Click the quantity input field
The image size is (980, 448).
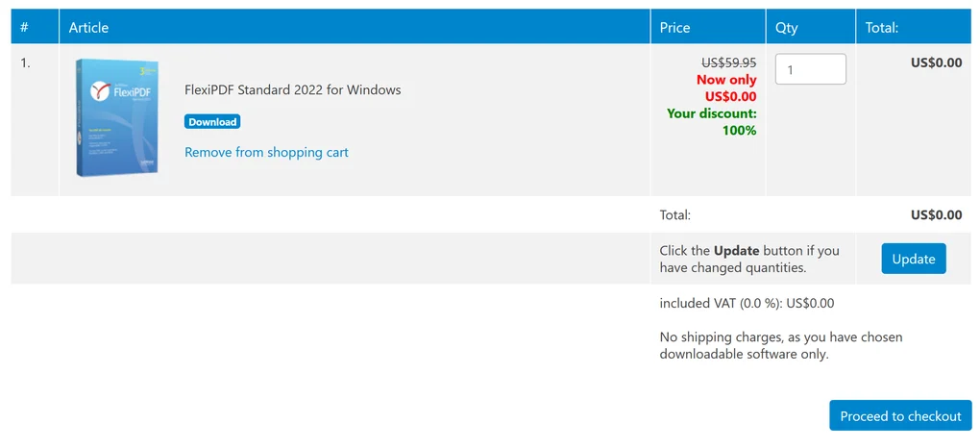click(810, 69)
